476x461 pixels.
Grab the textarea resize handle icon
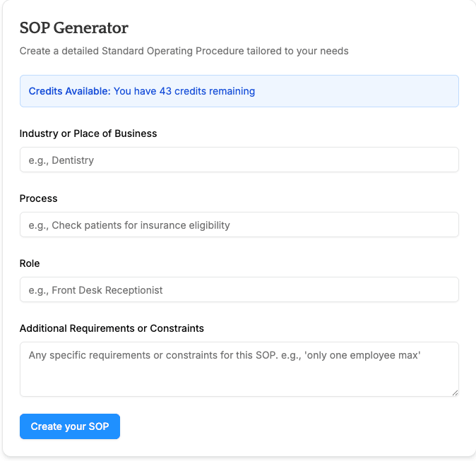pyautogui.click(x=455, y=393)
